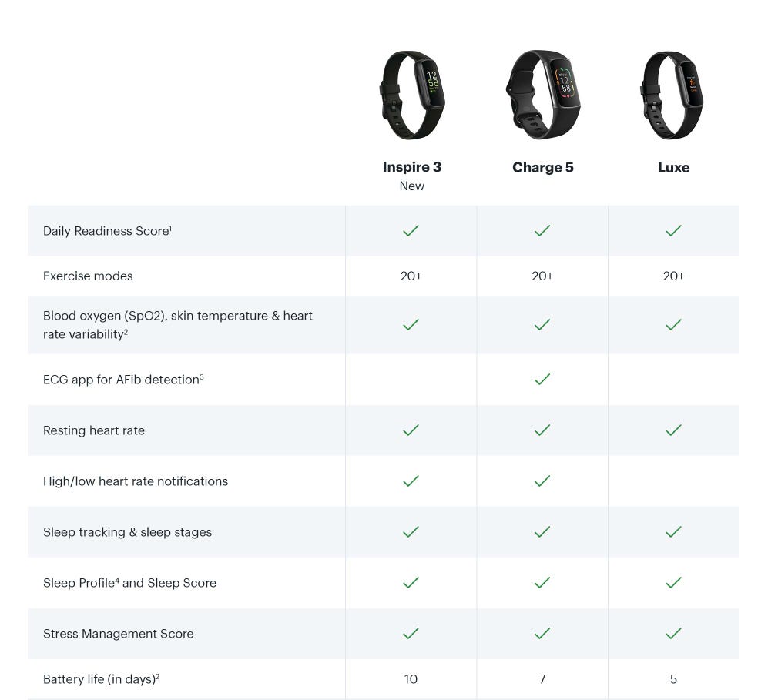Click the Luxe tracker image
The height and width of the screenshot is (700, 768).
(672, 95)
